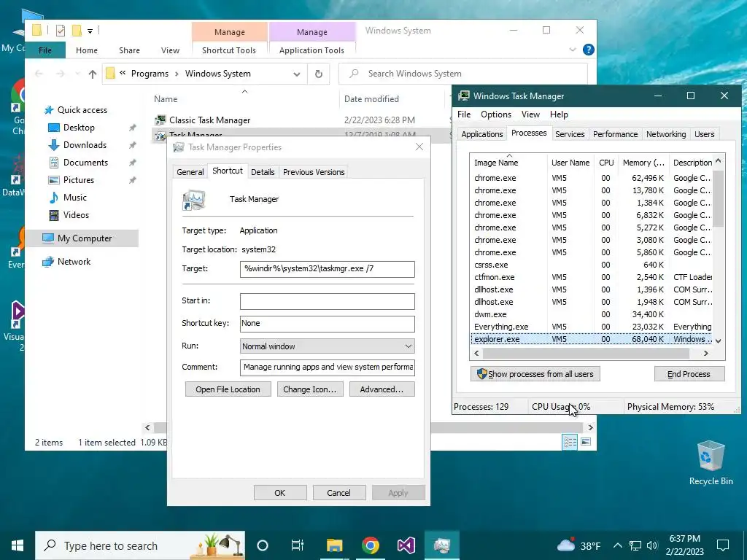Click End Process in Task Manager
This screenshot has width=747, height=560.
[x=689, y=374]
